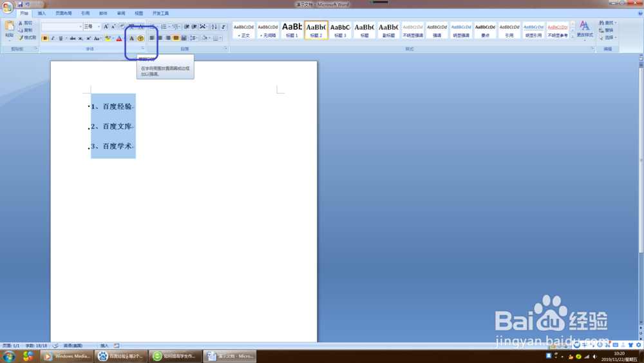Viewport: 644px width, 363px height.
Task: Click the word count 字数: 18/18 in status bar
Action: [36, 346]
